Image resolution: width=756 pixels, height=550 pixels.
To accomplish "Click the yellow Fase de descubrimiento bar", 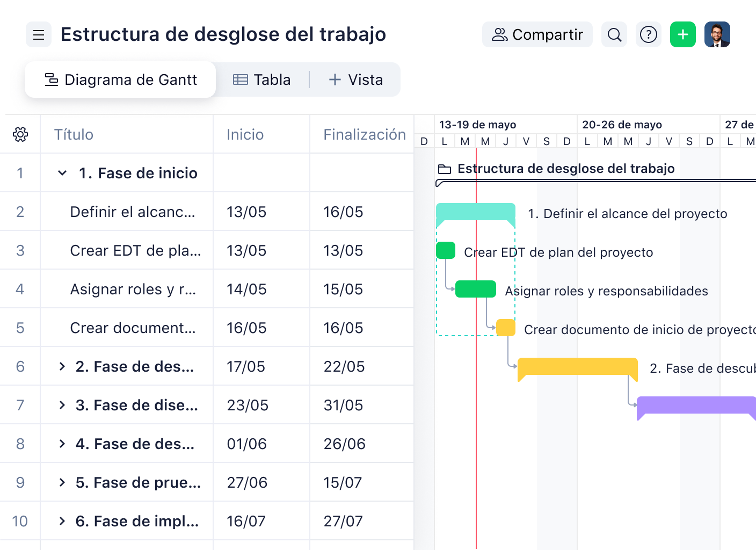I will pyautogui.click(x=578, y=367).
